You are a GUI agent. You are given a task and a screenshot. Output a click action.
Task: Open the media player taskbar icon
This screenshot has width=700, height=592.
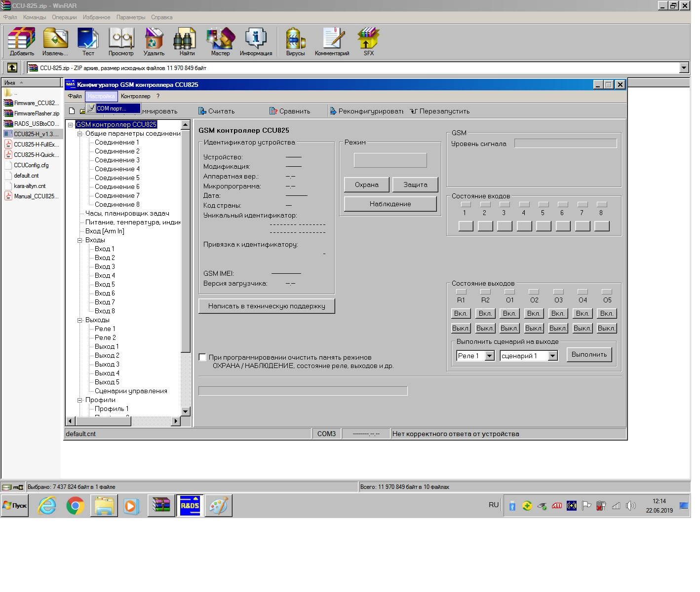click(x=131, y=506)
